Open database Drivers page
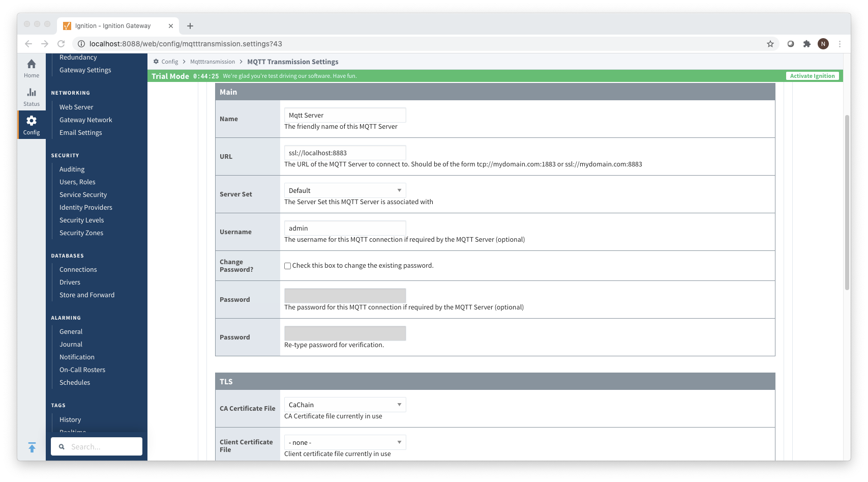 pyautogui.click(x=70, y=282)
